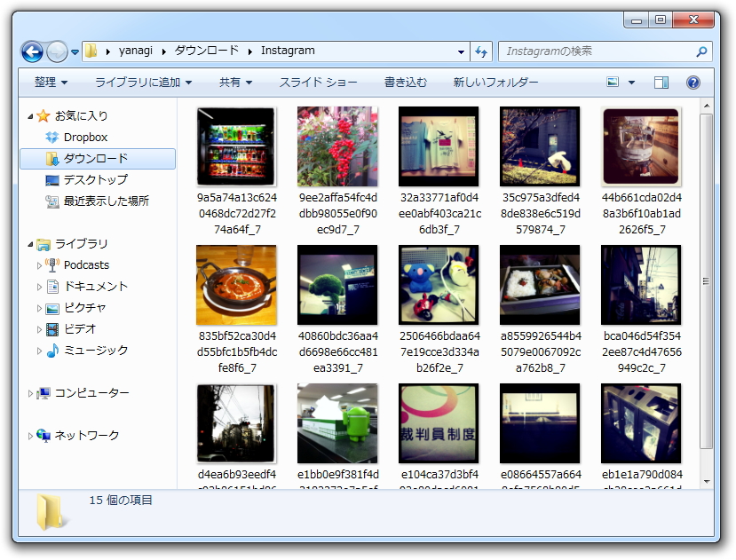Open the address bar history dropdown
Image resolution: width=736 pixels, height=560 pixels.
pyautogui.click(x=460, y=51)
